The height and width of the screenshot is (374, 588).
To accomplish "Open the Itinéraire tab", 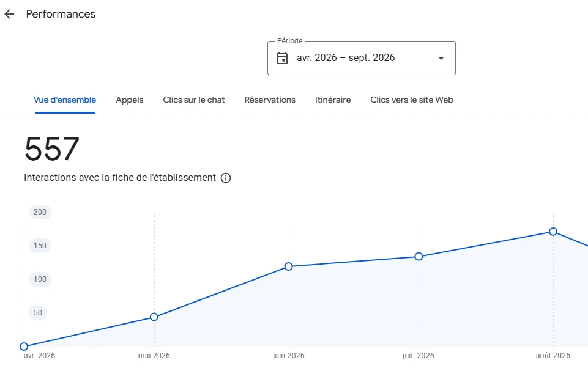I will point(333,100).
